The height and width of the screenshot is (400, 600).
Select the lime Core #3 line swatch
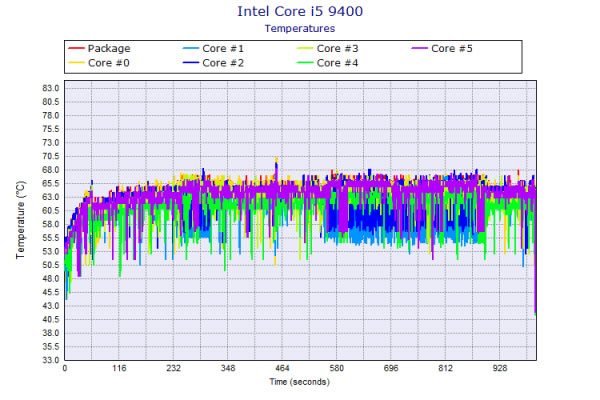pyautogui.click(x=305, y=48)
